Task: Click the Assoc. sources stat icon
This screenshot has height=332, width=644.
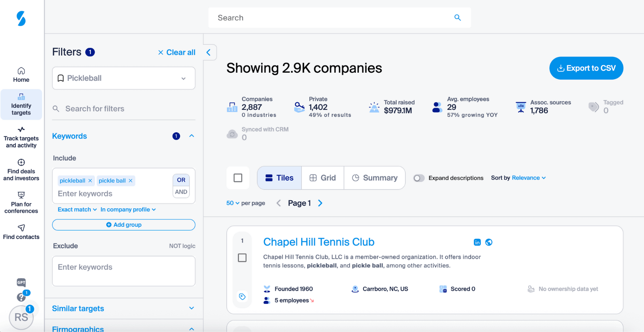Action: 521,107
